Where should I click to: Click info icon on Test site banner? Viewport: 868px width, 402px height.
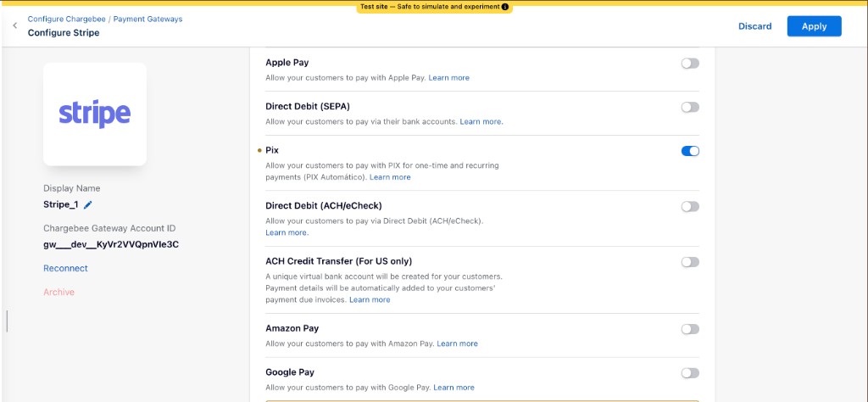[x=504, y=7]
